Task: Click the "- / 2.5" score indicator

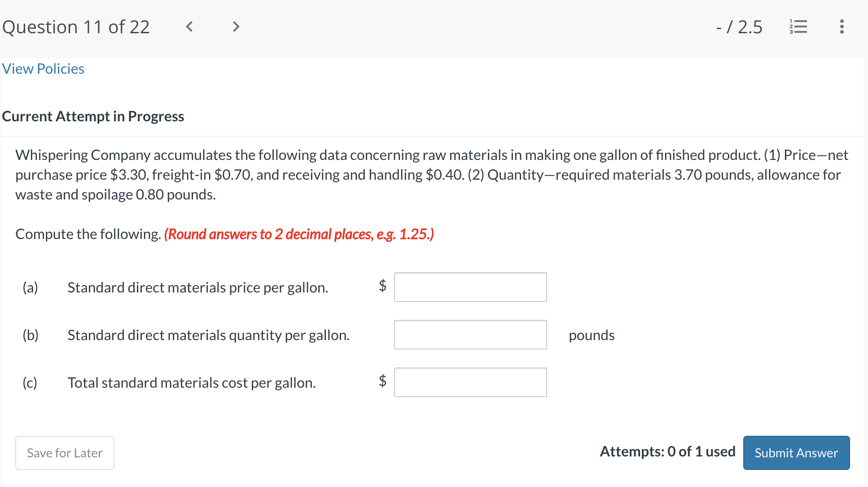Action: (x=739, y=27)
